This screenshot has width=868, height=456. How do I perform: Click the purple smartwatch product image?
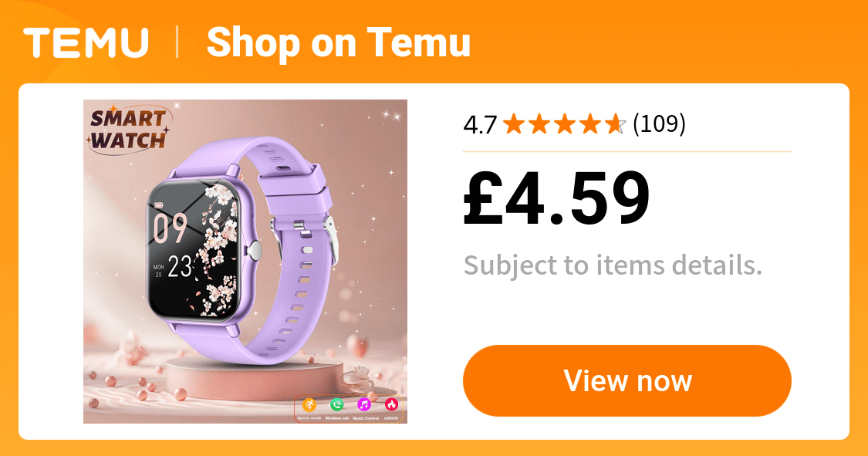pyautogui.click(x=245, y=262)
